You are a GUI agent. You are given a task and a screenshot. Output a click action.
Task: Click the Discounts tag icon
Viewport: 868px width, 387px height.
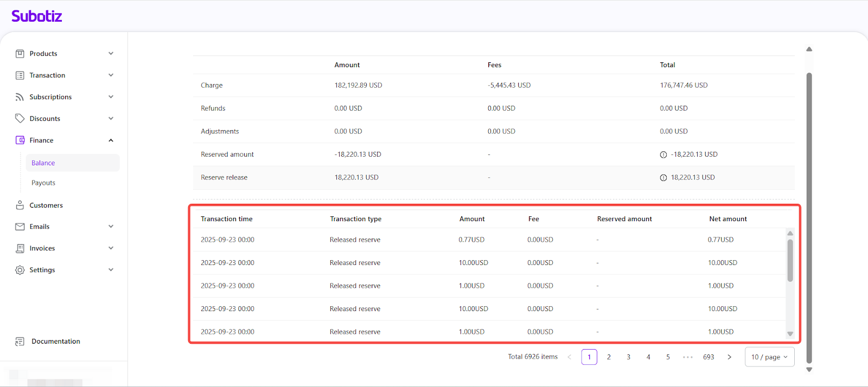click(20, 119)
